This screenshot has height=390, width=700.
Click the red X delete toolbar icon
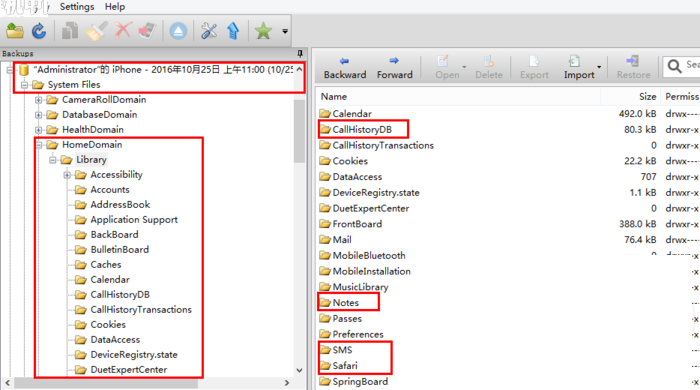point(123,31)
